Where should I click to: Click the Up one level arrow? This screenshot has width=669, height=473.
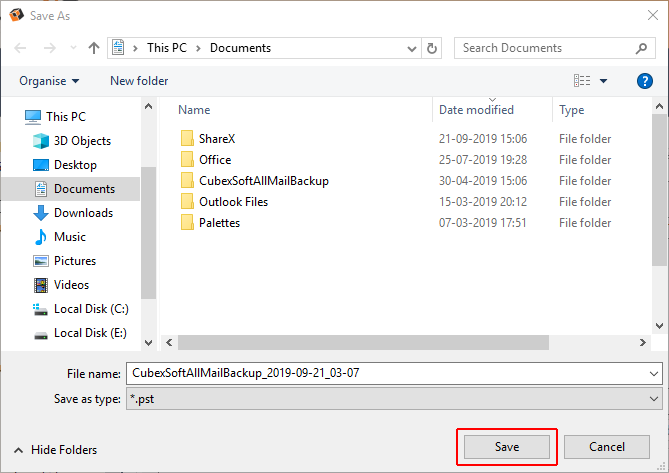(94, 48)
